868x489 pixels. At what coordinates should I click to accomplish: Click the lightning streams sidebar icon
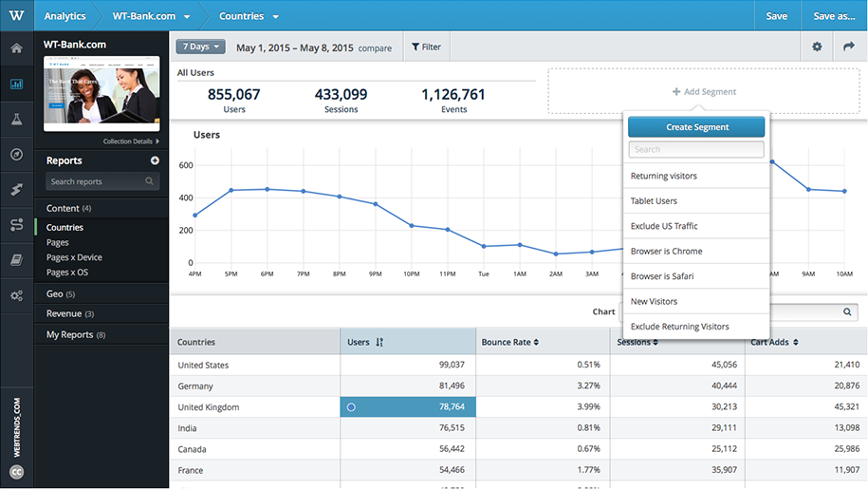(17, 189)
